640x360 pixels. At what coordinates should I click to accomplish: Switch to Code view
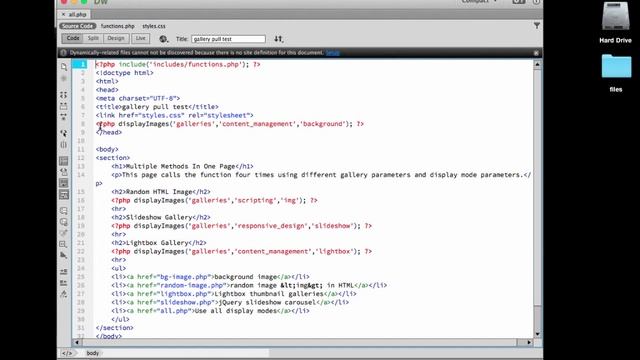click(x=73, y=38)
